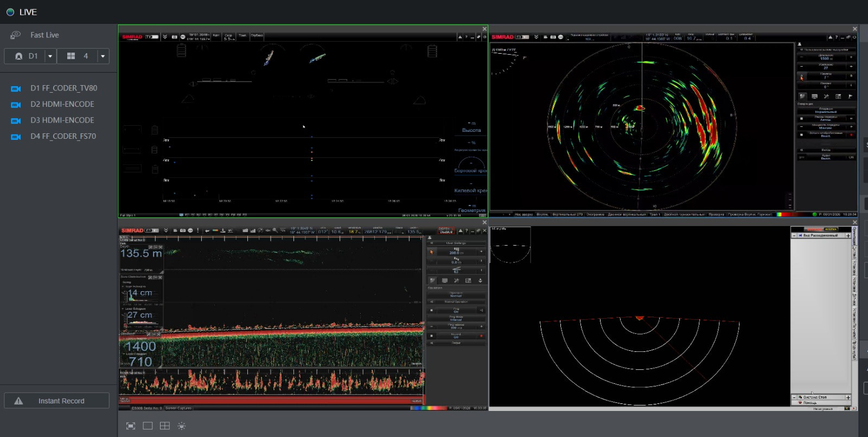
Task: Click camera icon beside D1 FF_CODER_TV80
Action: click(x=16, y=88)
